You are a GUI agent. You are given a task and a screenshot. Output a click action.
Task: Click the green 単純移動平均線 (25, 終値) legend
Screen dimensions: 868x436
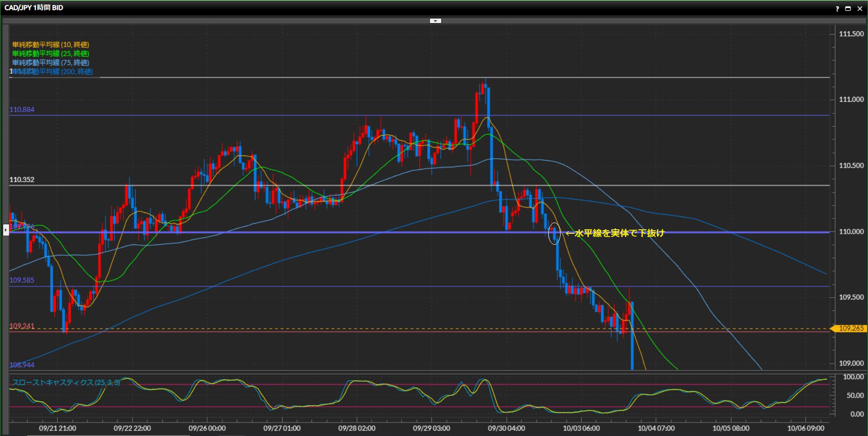point(51,53)
